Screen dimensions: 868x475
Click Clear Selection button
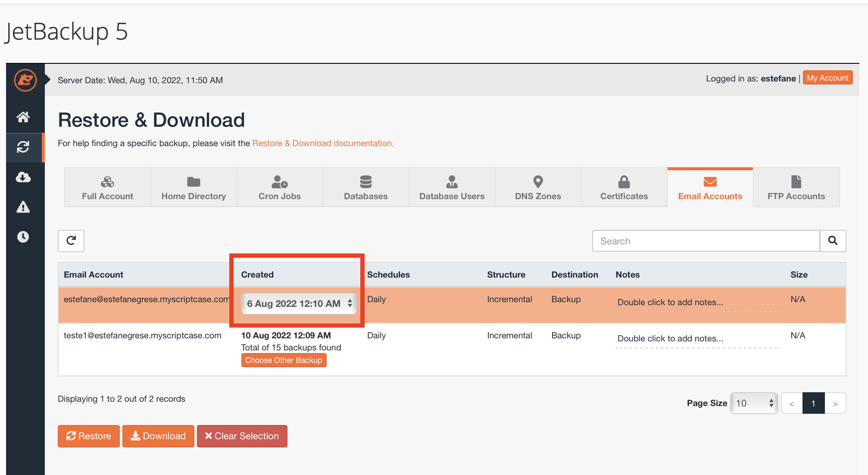pos(242,436)
